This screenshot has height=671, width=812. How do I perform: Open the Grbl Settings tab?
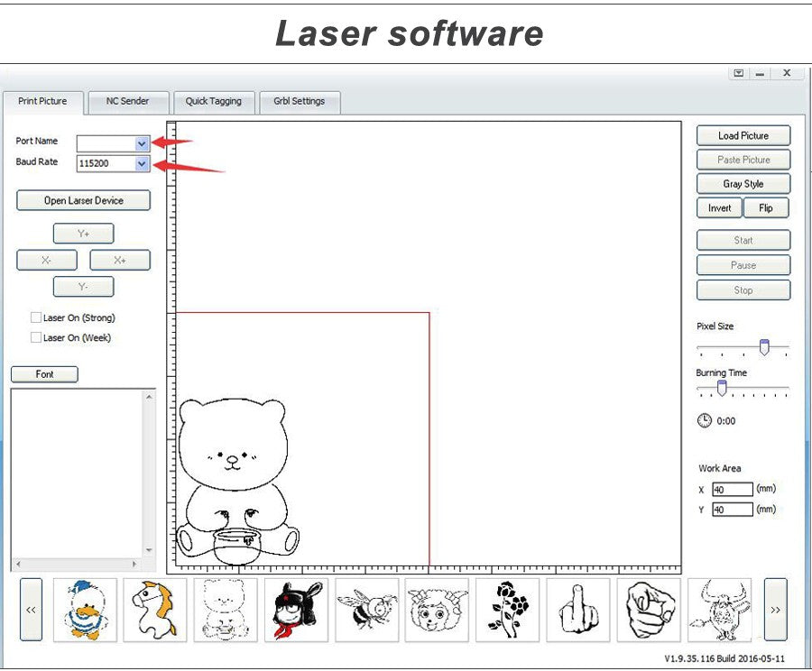pos(299,101)
